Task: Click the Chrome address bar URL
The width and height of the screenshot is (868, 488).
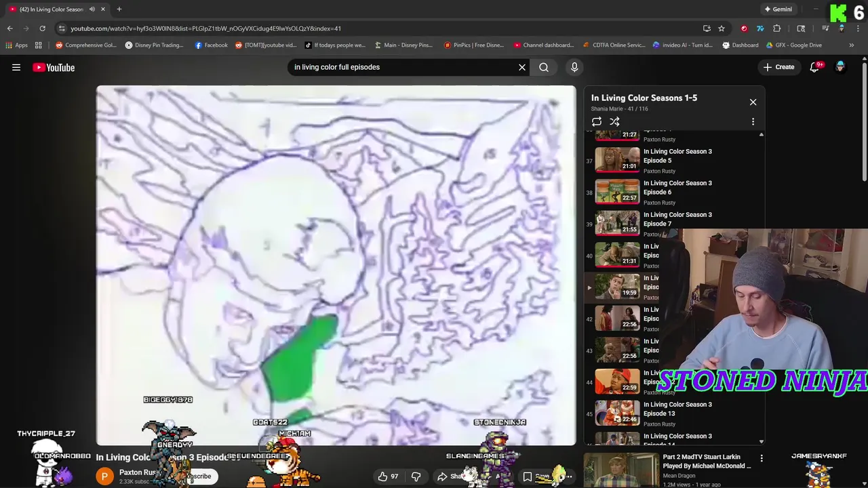Action: point(205,28)
